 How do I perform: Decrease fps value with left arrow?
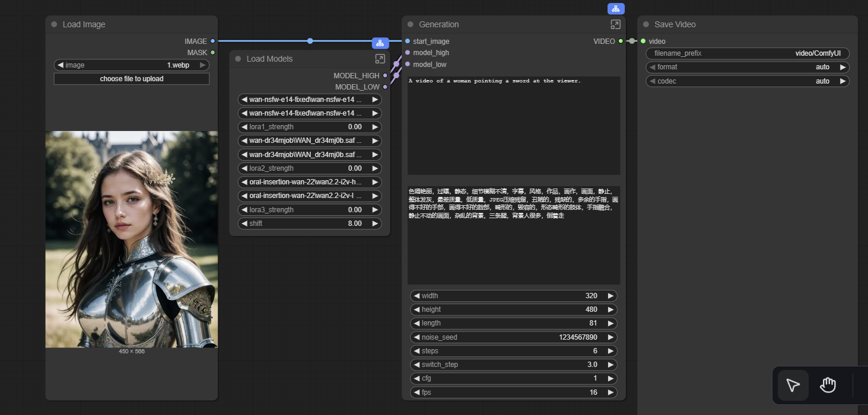pos(416,392)
